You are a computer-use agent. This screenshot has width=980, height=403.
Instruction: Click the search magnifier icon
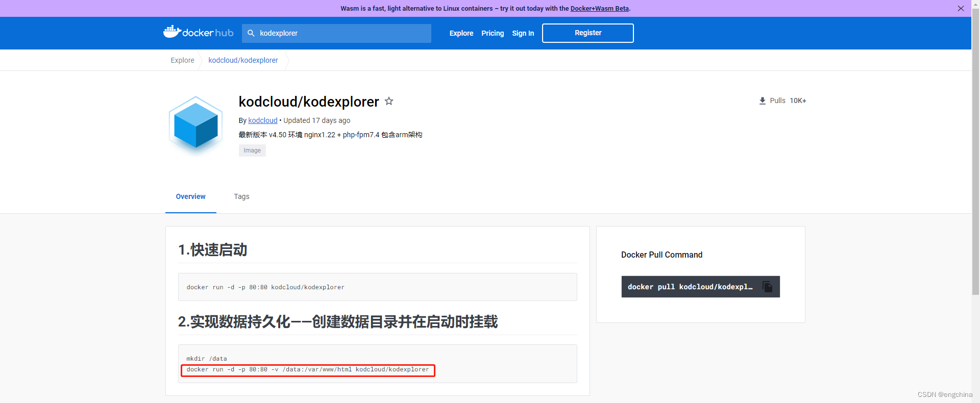point(251,33)
